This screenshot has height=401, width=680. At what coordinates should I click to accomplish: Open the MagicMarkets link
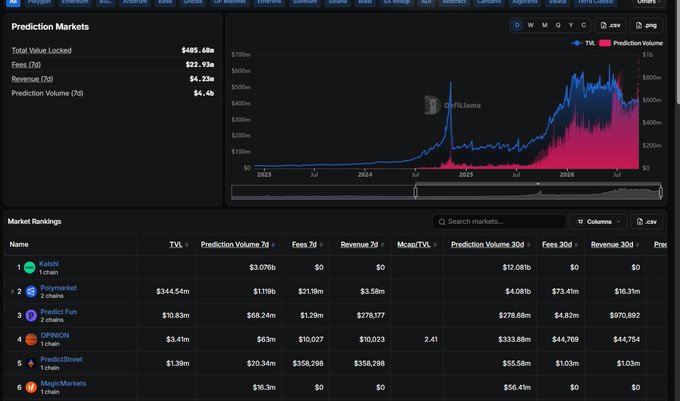pyautogui.click(x=63, y=383)
